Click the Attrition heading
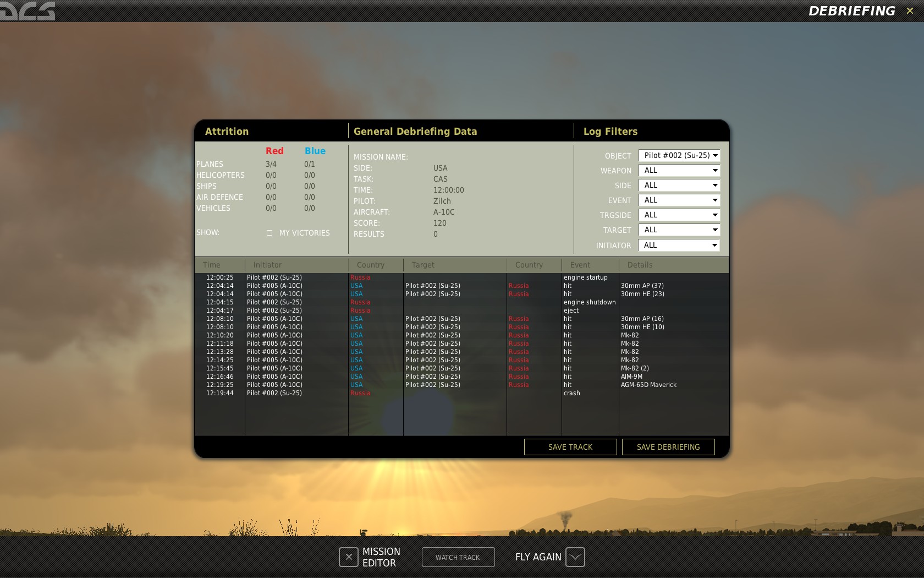 tap(227, 132)
